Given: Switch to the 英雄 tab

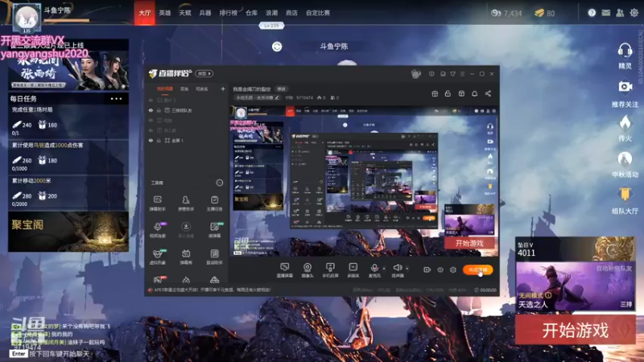Looking at the screenshot, I should (165, 13).
